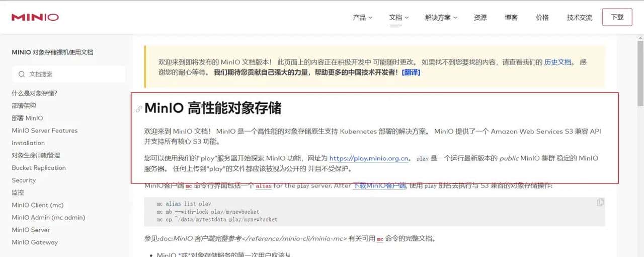Go to the 资源 page

tap(480, 17)
